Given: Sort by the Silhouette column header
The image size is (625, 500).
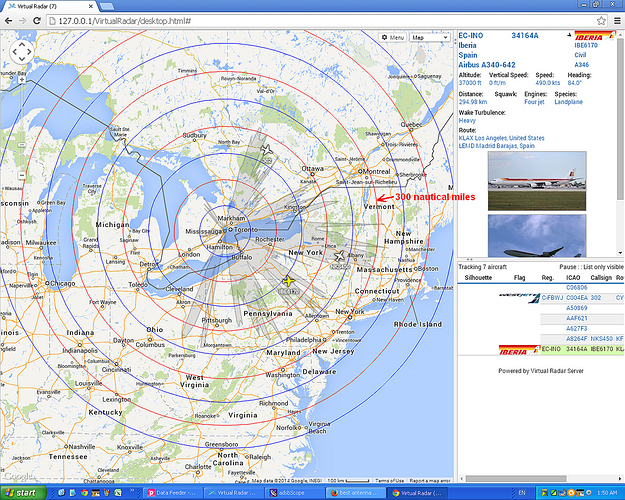Looking at the screenshot, I should 478,278.
